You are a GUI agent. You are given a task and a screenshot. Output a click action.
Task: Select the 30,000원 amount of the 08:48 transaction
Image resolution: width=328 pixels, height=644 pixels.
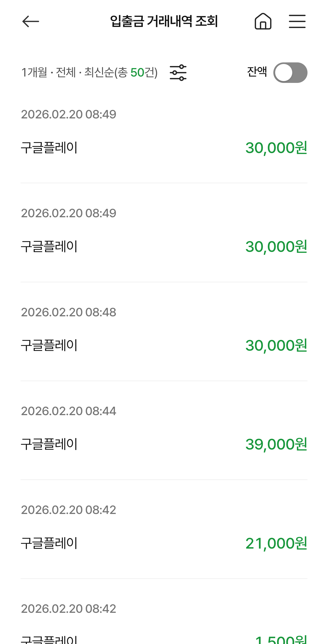click(x=276, y=345)
